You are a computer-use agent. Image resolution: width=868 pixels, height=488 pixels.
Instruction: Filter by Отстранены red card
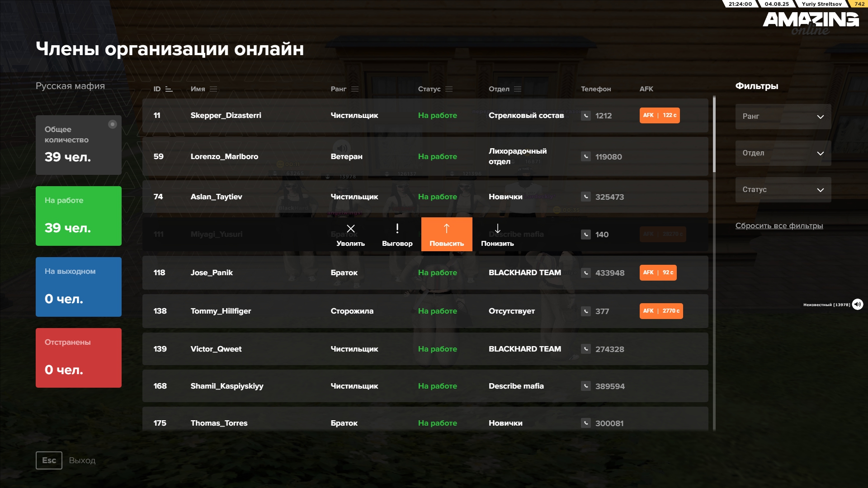point(79,358)
